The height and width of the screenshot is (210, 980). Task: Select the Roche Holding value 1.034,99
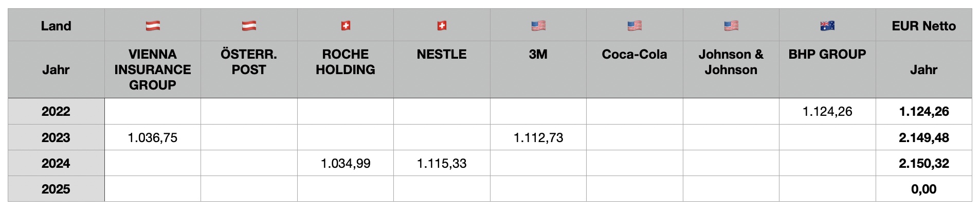[346, 163]
